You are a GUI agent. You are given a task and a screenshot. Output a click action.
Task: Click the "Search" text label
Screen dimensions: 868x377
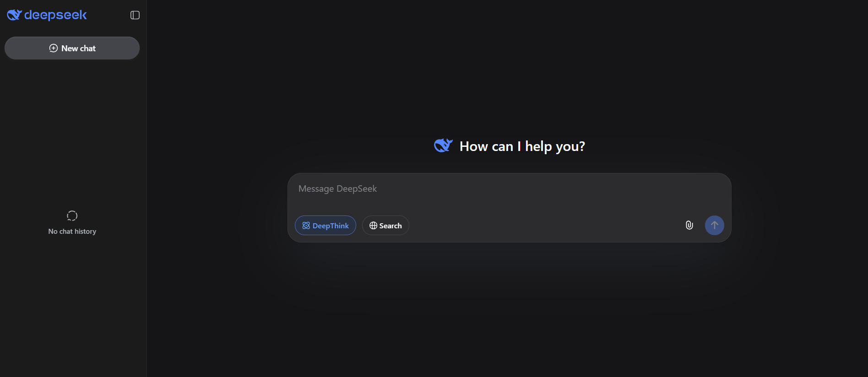click(391, 226)
